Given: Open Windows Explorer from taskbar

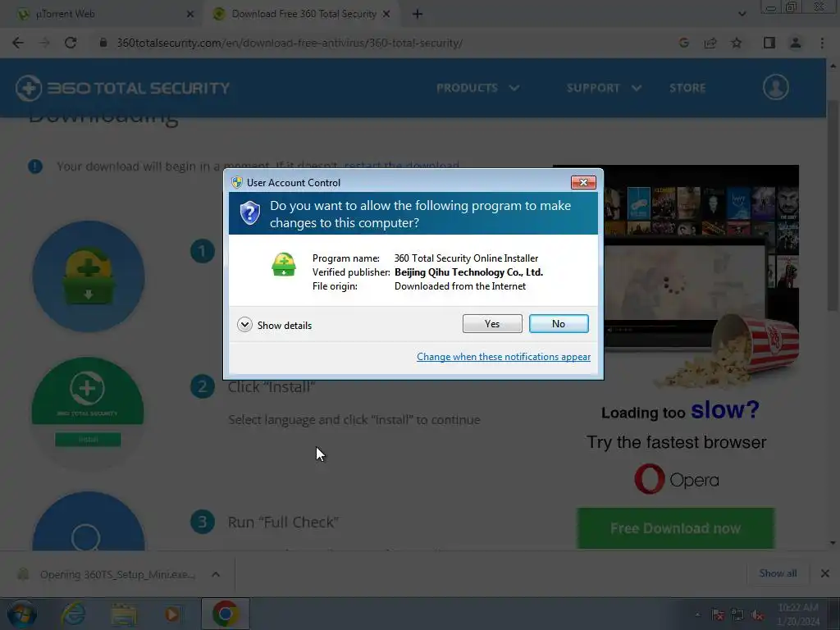Looking at the screenshot, I should (124, 614).
